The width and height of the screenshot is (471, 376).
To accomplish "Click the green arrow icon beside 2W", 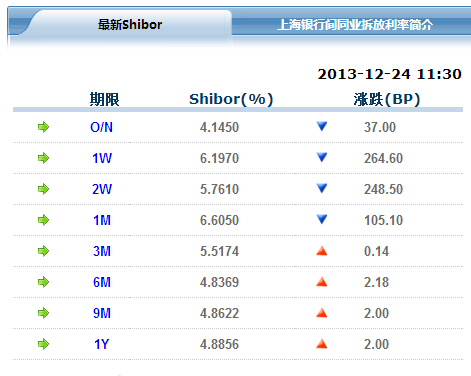I will [x=43, y=189].
